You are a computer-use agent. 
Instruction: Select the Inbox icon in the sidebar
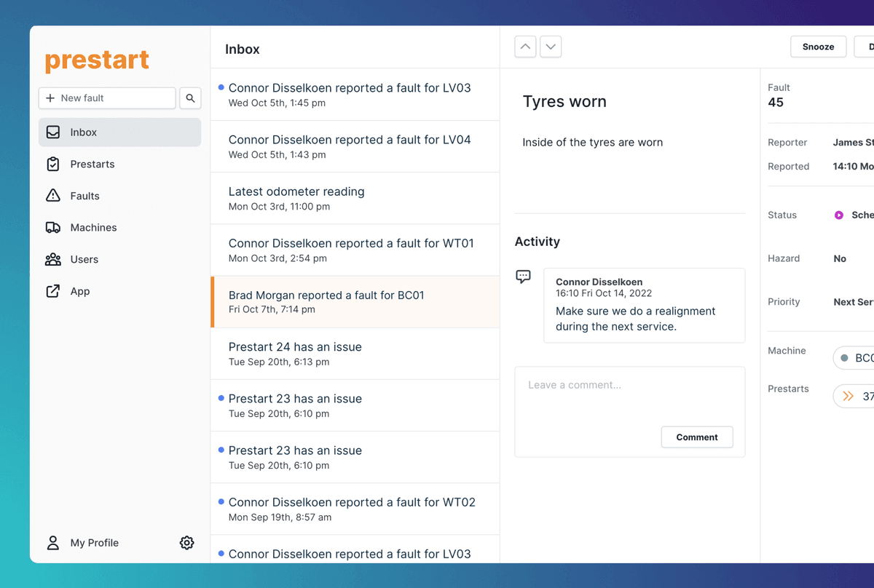pos(52,132)
